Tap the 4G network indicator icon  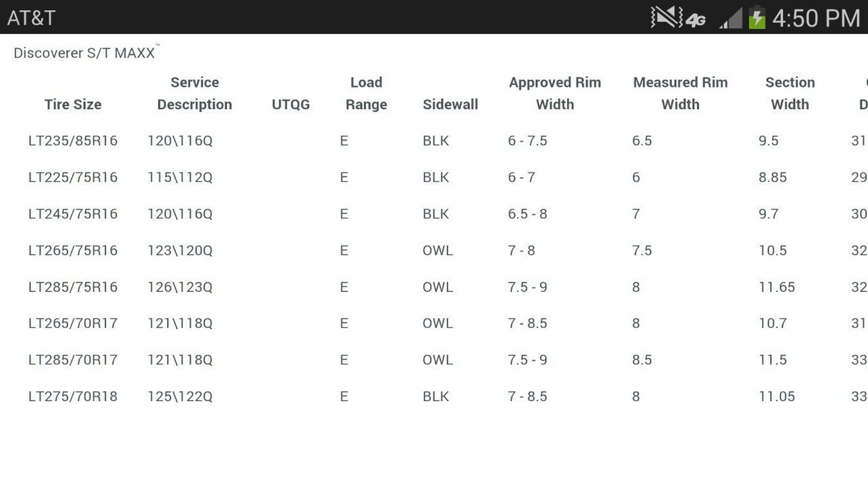pyautogui.click(x=695, y=20)
